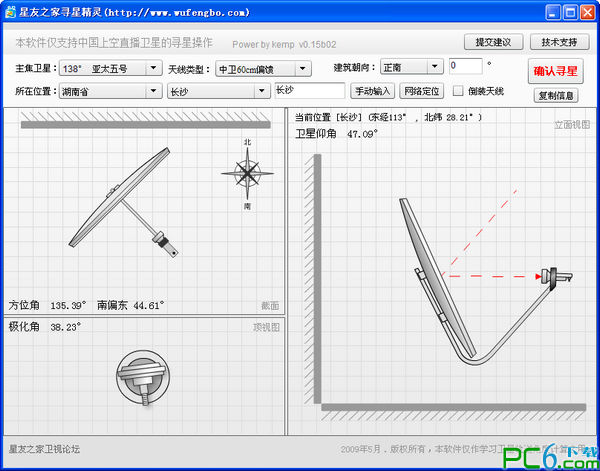Minimize the 寻星精灵 window
The image size is (600, 471).
(553, 12)
